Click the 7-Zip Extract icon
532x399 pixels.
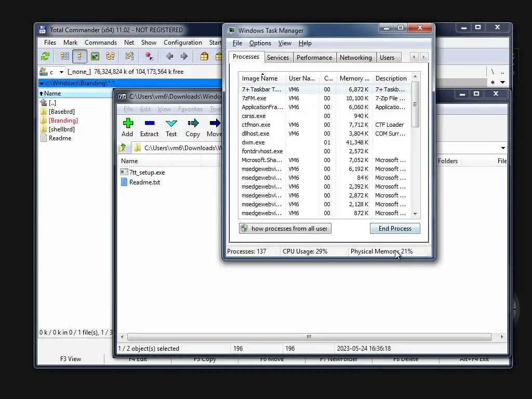click(149, 127)
